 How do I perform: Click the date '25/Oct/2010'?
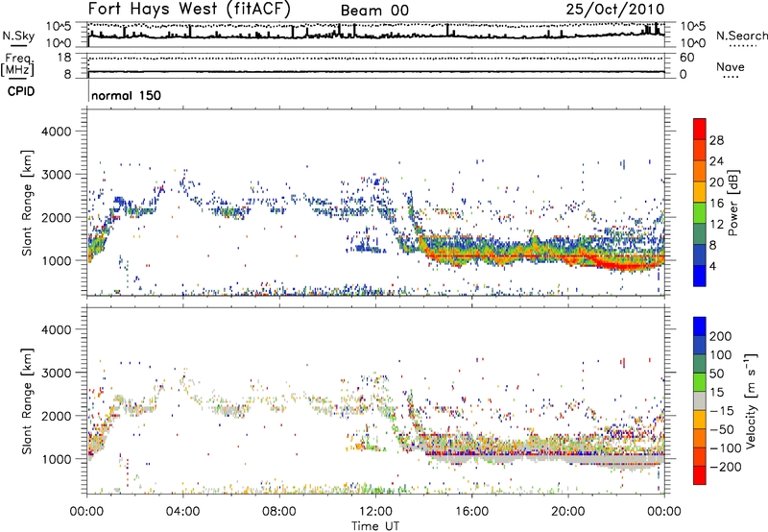click(x=615, y=10)
